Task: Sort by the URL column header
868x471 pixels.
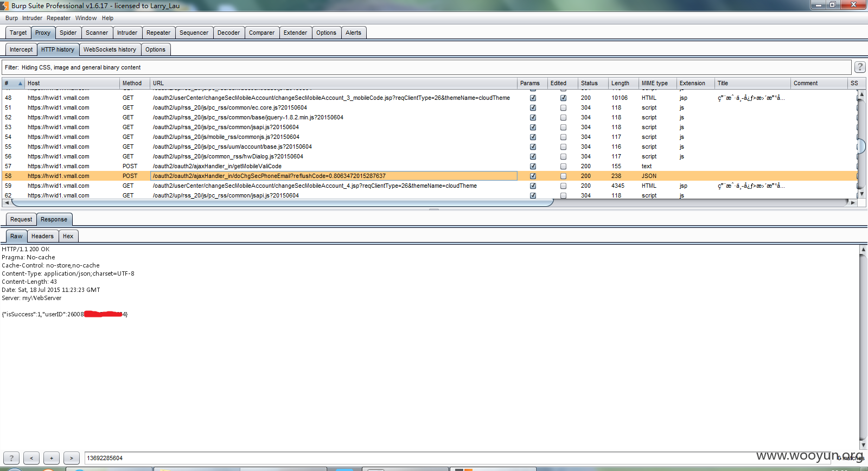Action: click(334, 83)
